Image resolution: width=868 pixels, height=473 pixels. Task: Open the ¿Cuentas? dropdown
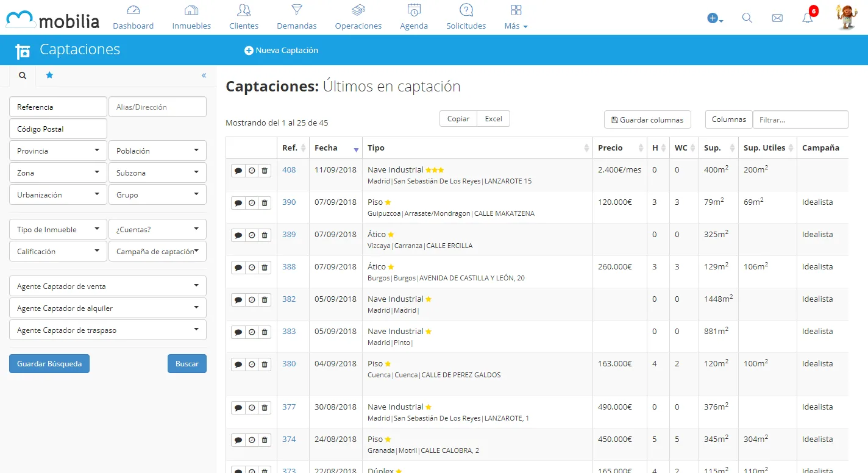[157, 229]
